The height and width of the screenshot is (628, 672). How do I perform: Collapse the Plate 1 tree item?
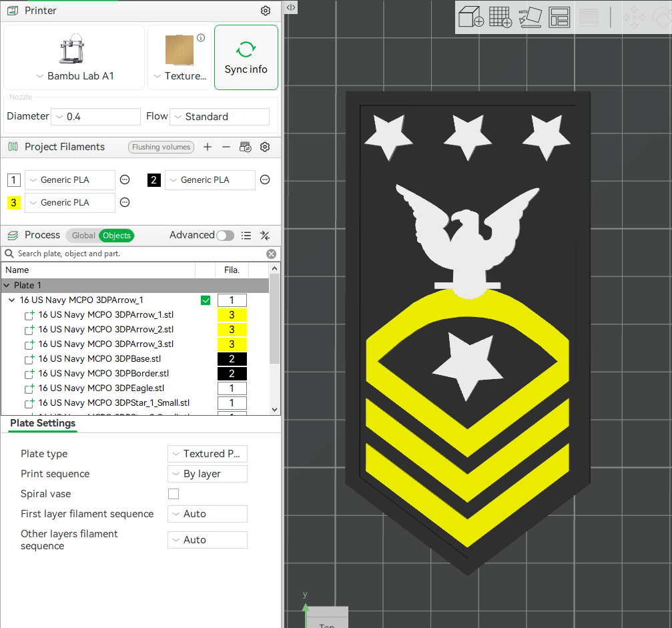(x=7, y=285)
